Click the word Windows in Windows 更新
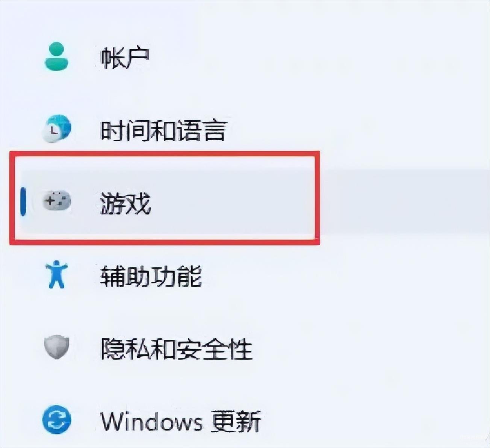This screenshot has height=448, width=490. pos(151,421)
